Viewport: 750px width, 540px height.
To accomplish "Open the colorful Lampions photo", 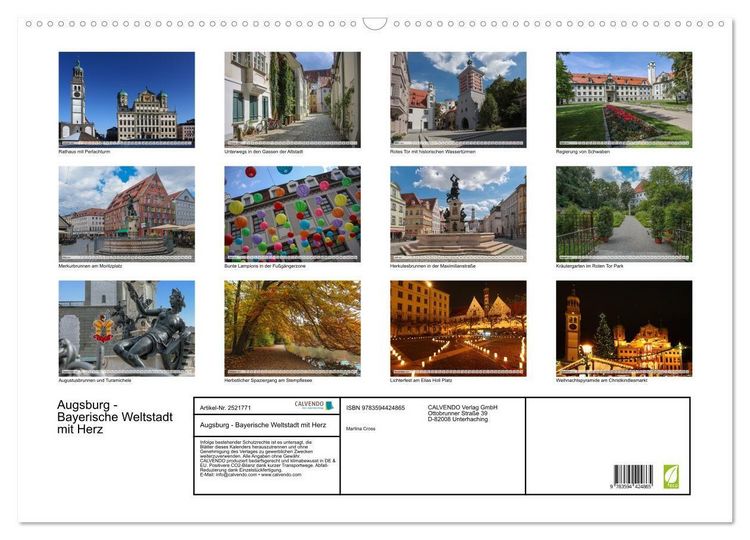I will point(292,214).
